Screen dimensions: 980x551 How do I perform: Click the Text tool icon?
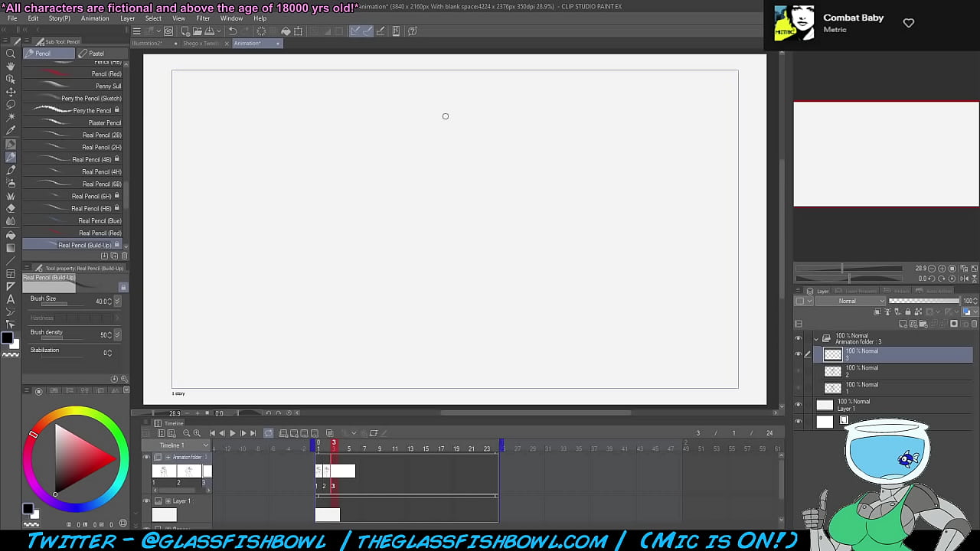(11, 299)
